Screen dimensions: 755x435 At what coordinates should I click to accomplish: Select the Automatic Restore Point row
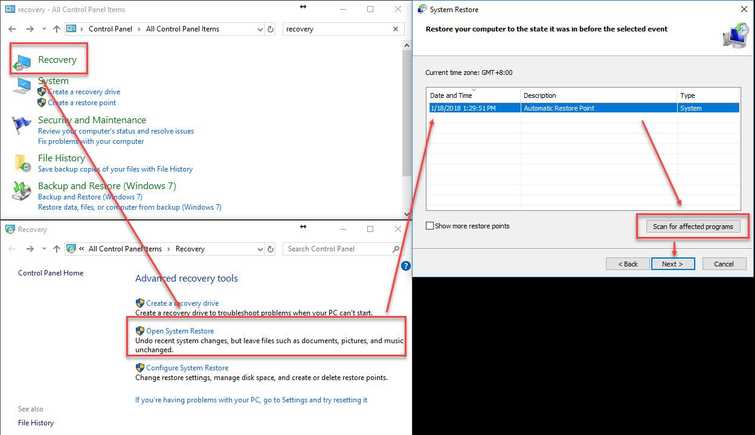[584, 108]
